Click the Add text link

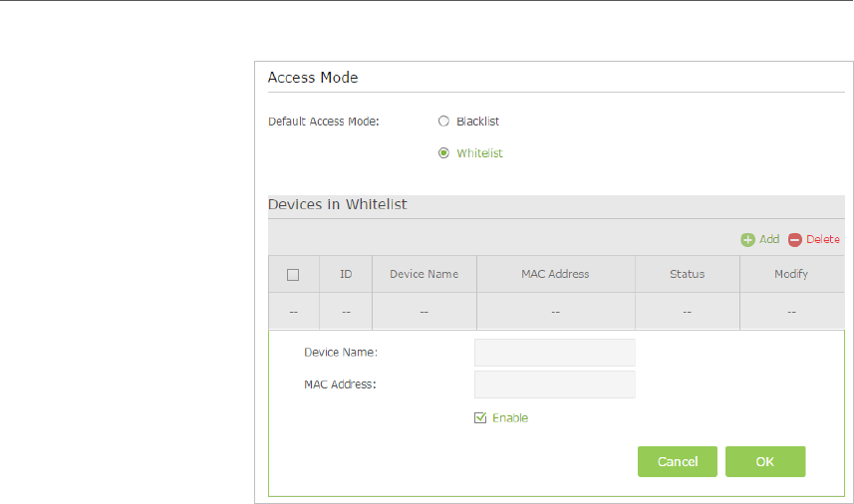pyautogui.click(x=769, y=239)
